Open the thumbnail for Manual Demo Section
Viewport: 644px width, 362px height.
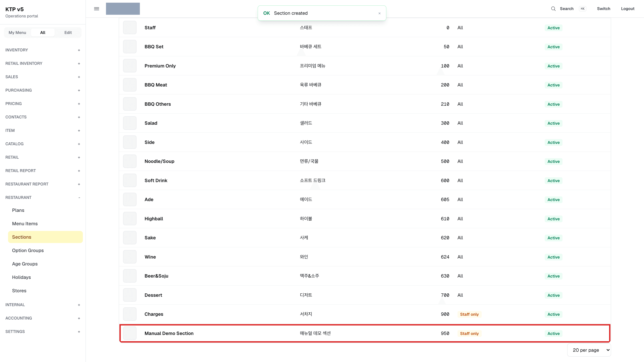pos(130,333)
